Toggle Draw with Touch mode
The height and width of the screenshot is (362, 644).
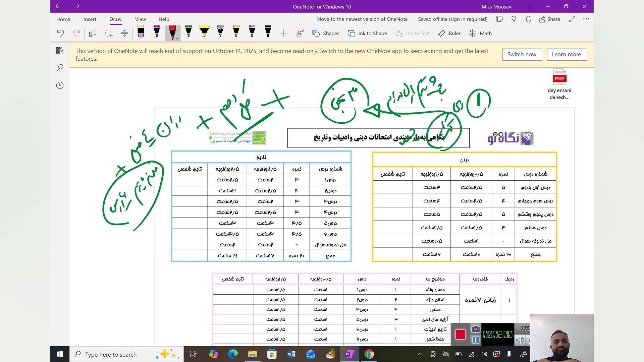300,33
